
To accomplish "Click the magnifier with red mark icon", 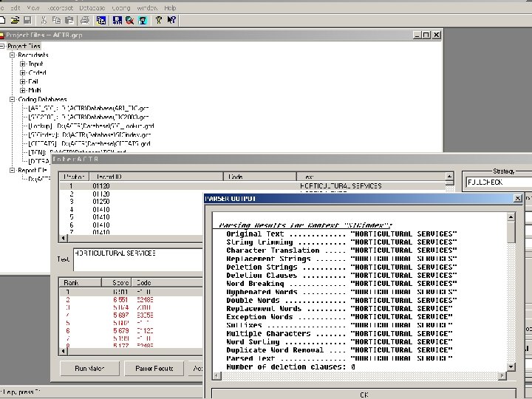I will 129,21.
